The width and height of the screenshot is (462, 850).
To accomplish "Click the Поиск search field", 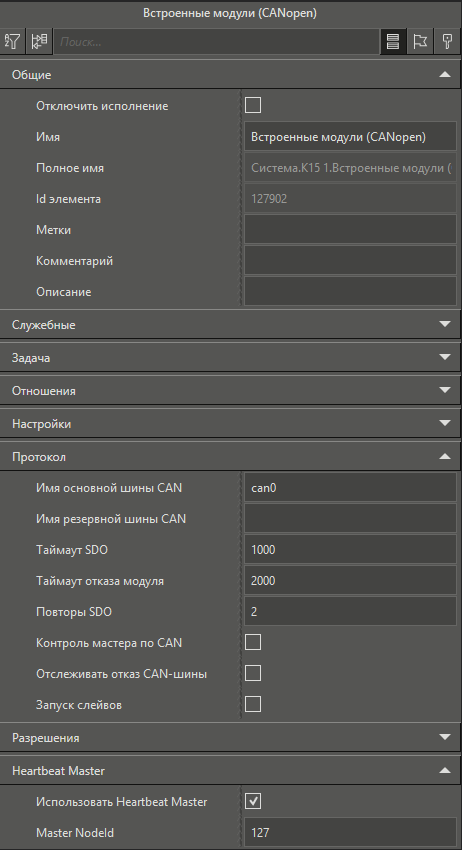I will [216, 41].
